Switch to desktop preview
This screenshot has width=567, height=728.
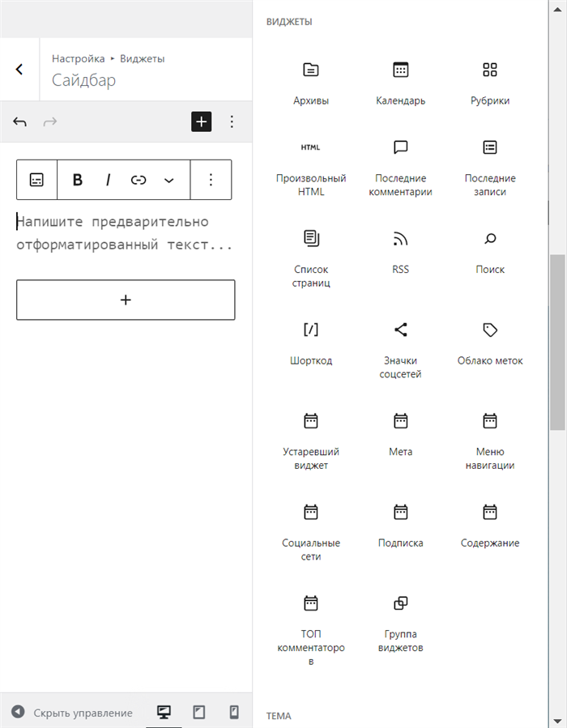coord(164,712)
